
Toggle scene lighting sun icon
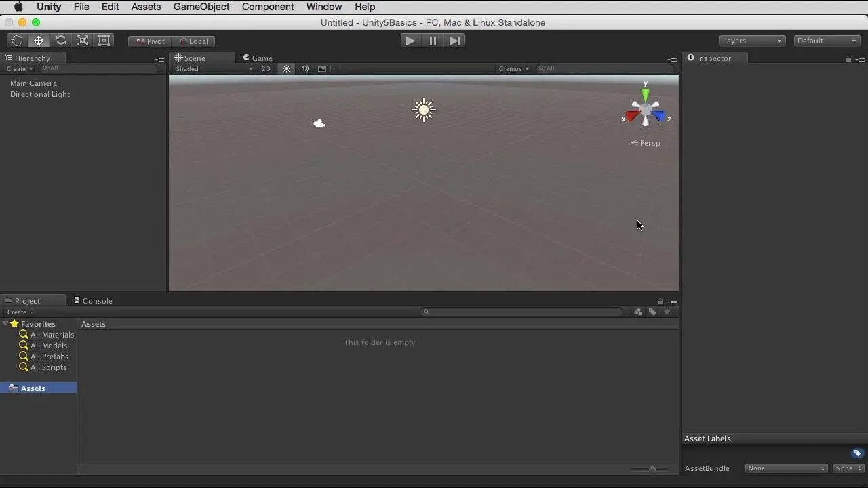pos(286,68)
